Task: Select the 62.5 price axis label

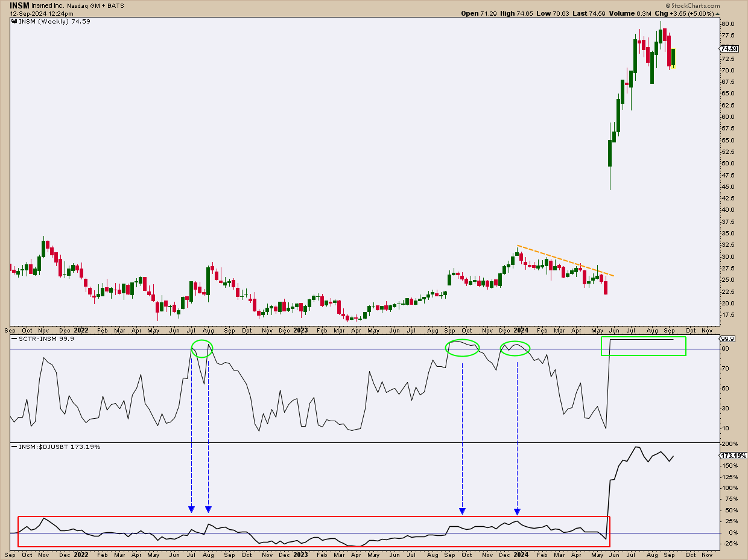Action: click(727, 106)
